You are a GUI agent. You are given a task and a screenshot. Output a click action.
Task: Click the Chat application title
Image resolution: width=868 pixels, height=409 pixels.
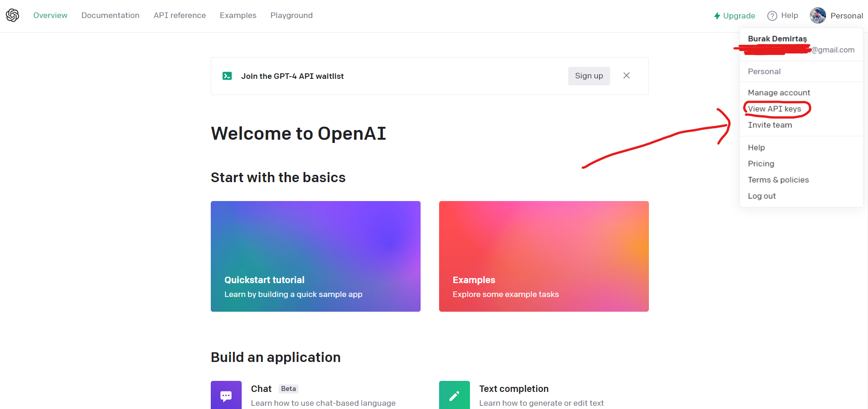(261, 389)
